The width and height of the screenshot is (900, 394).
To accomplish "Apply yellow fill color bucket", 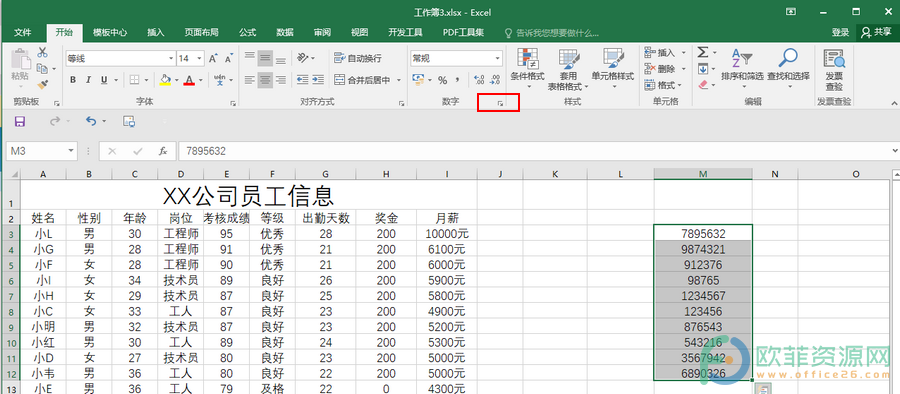I will coord(165,80).
